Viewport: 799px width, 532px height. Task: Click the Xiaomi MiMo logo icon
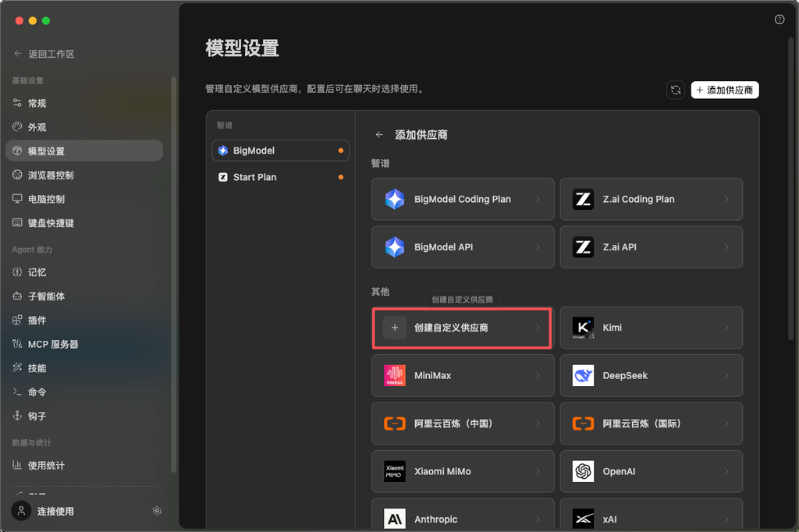point(394,471)
